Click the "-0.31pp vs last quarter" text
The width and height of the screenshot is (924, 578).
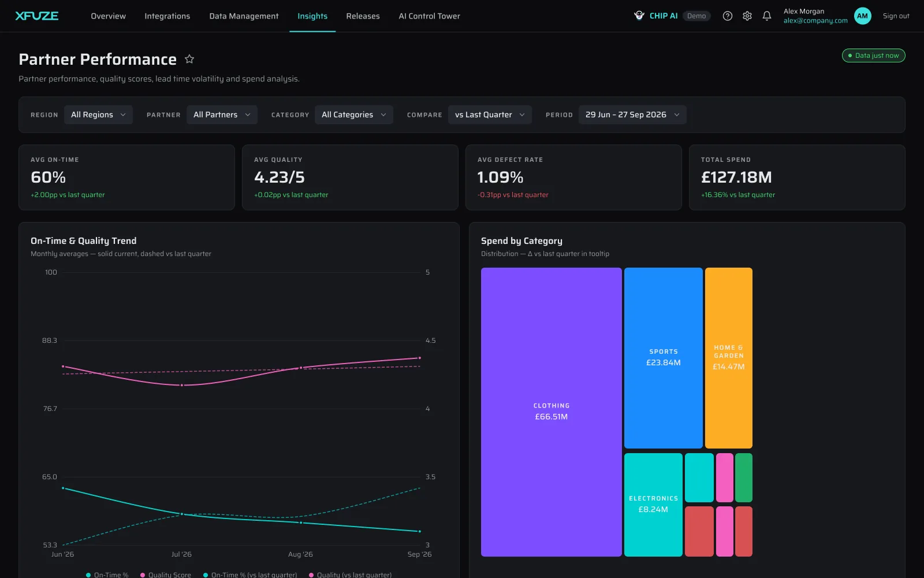[x=513, y=195]
